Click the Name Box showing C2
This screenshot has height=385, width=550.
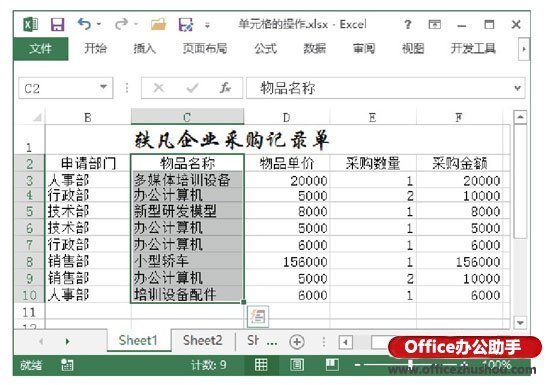(x=58, y=88)
